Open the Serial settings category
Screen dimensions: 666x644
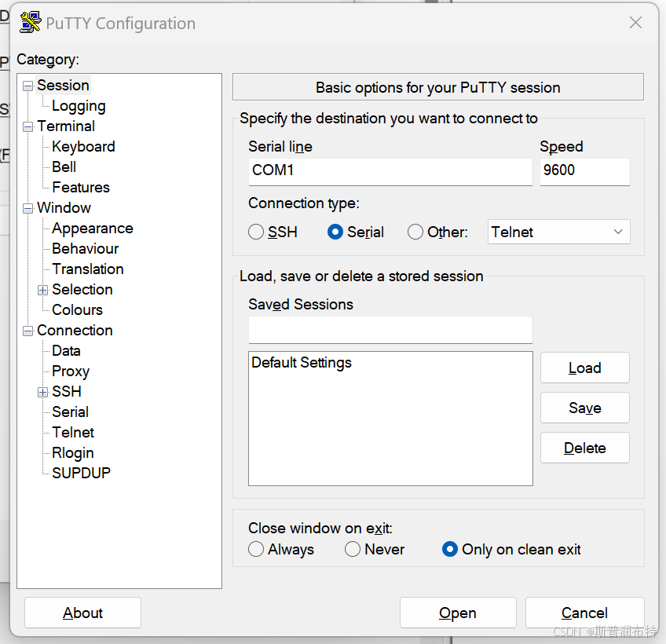point(70,412)
